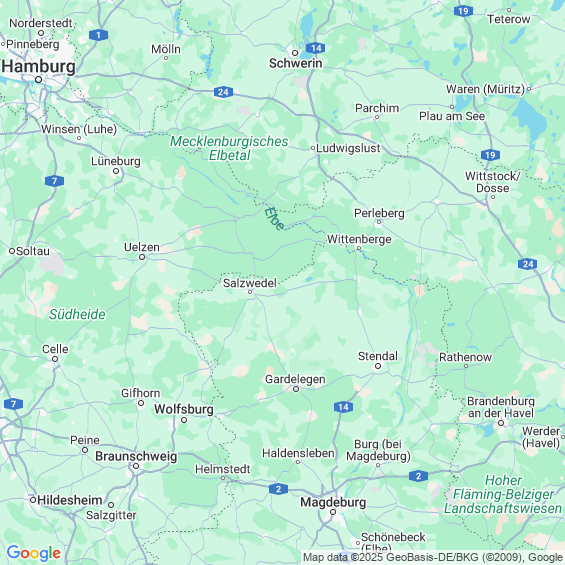Screen dimensions: 565x565
Task: Select the Magdeburg city label
Action: tap(333, 502)
